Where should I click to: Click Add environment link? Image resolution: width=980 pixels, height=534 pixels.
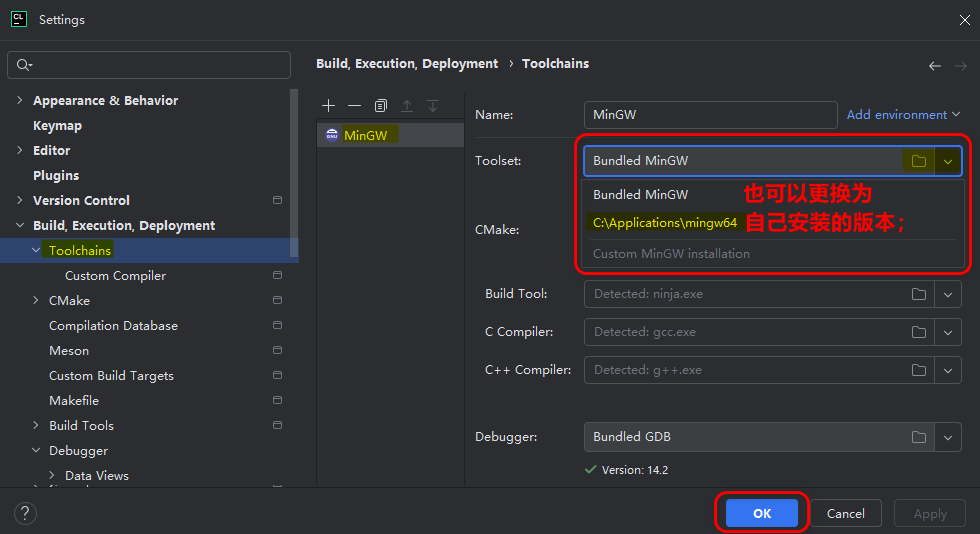click(x=897, y=115)
